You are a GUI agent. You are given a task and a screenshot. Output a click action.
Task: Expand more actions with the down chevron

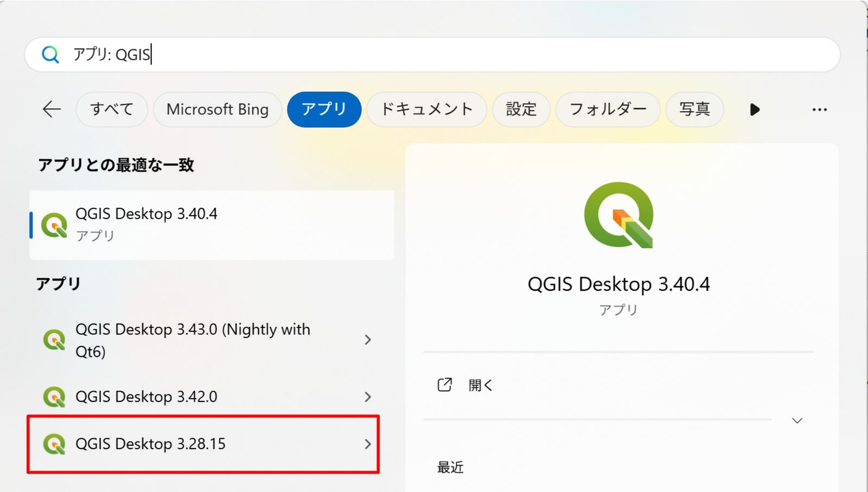pyautogui.click(x=797, y=420)
